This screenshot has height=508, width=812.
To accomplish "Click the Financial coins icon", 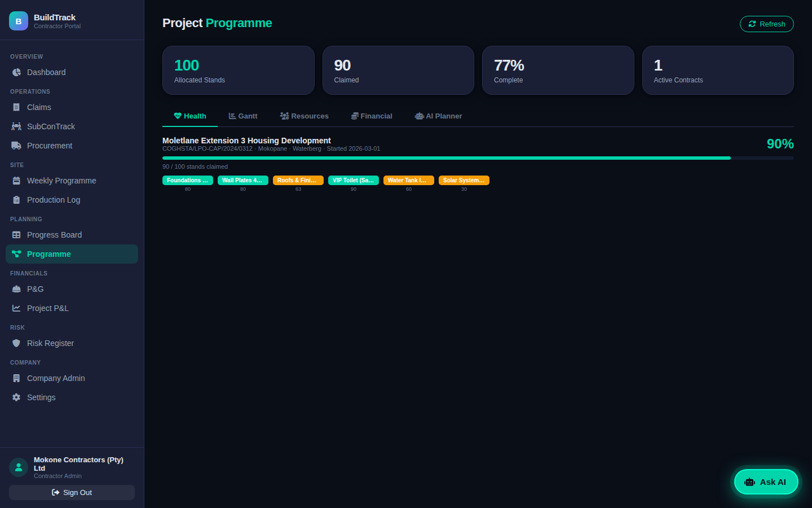I will (x=355, y=116).
